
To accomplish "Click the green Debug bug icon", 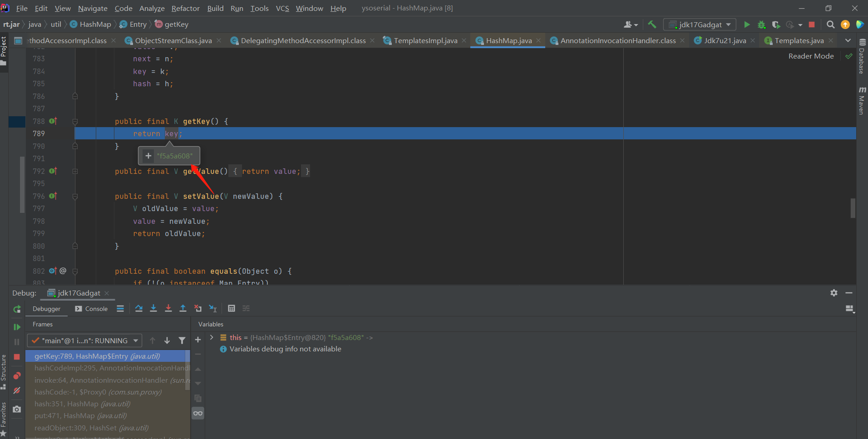I will pyautogui.click(x=761, y=25).
